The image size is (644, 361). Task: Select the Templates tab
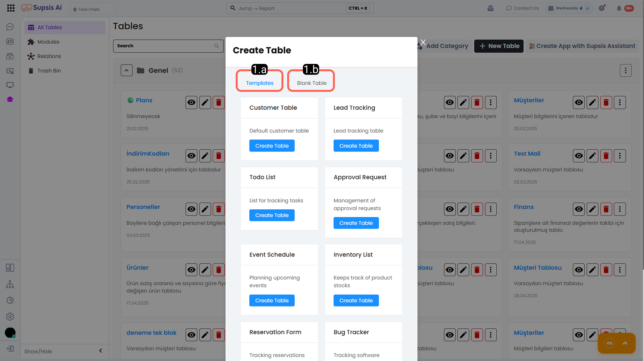click(x=260, y=83)
